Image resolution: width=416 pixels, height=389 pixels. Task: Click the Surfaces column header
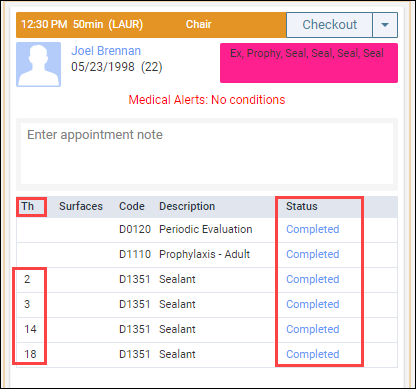[81, 206]
